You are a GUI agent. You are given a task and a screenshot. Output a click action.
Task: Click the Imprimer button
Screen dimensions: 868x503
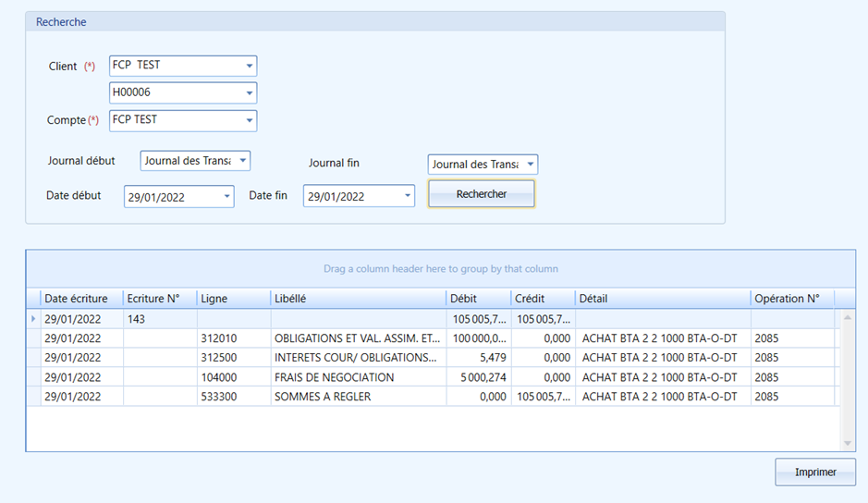coord(815,472)
